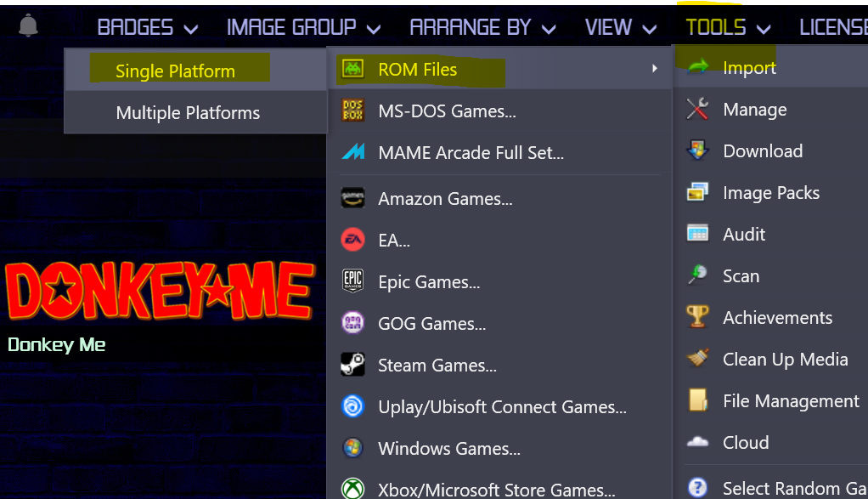Select Steam Games... entry
This screenshot has width=868, height=499.
[500, 365]
